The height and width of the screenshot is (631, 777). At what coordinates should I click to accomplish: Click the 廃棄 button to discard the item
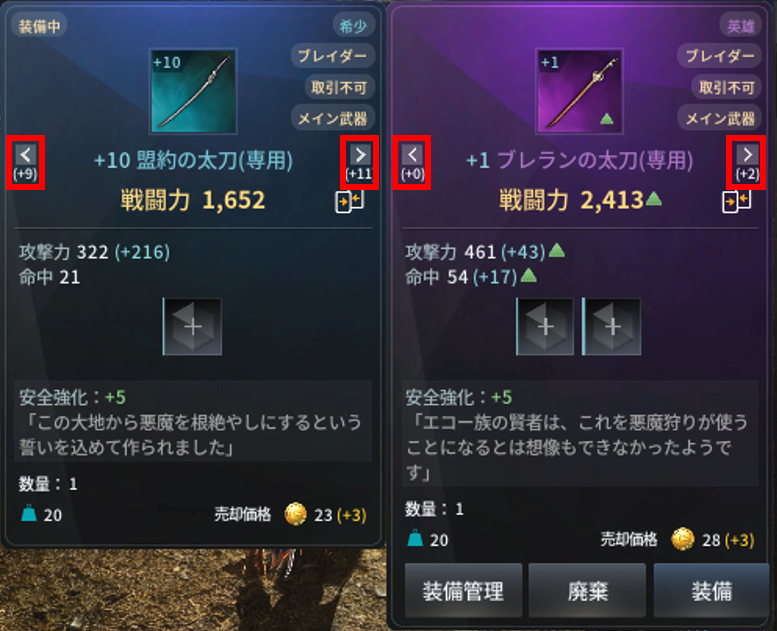(587, 590)
